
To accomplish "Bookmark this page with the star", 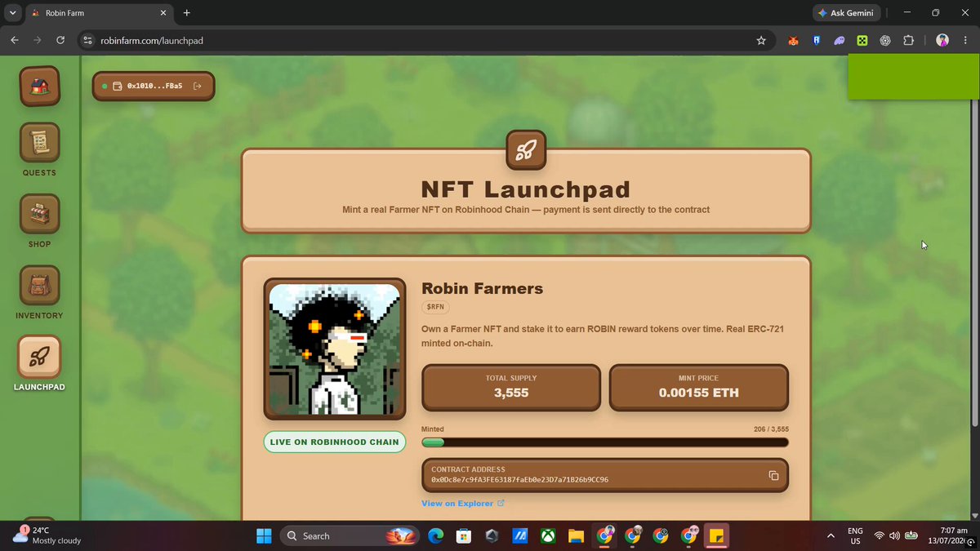I will point(761,40).
